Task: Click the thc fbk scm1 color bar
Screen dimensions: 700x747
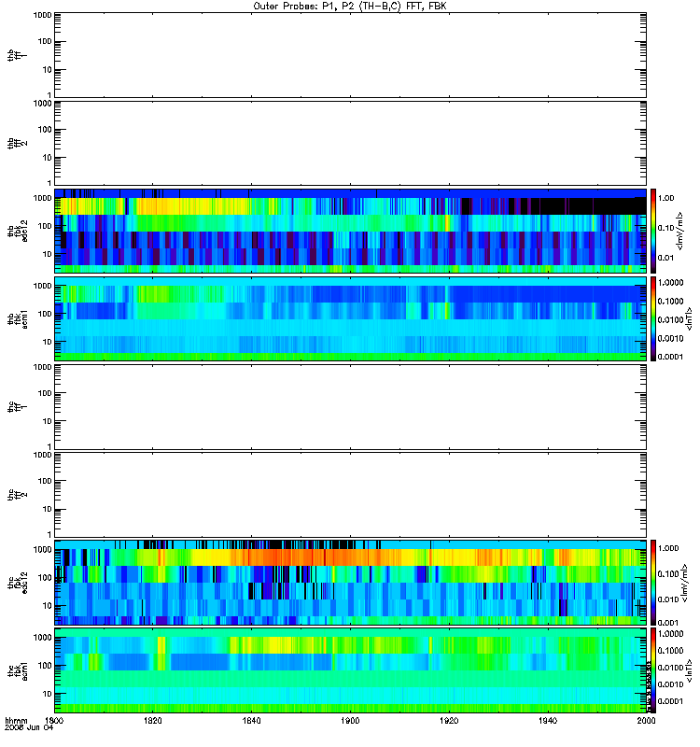Action: click(653, 670)
